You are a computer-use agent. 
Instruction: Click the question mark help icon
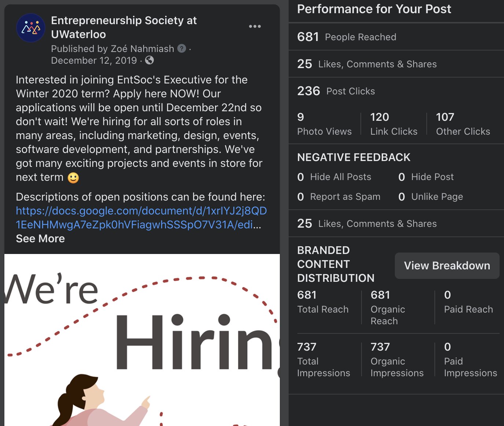coord(182,48)
